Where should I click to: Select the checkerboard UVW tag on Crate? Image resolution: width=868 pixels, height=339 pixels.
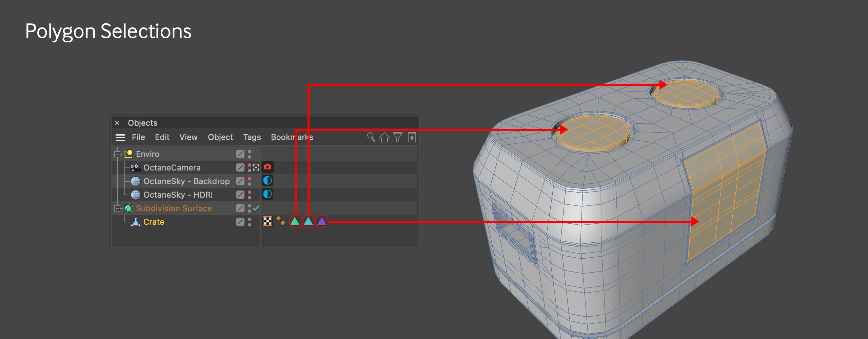tap(268, 222)
